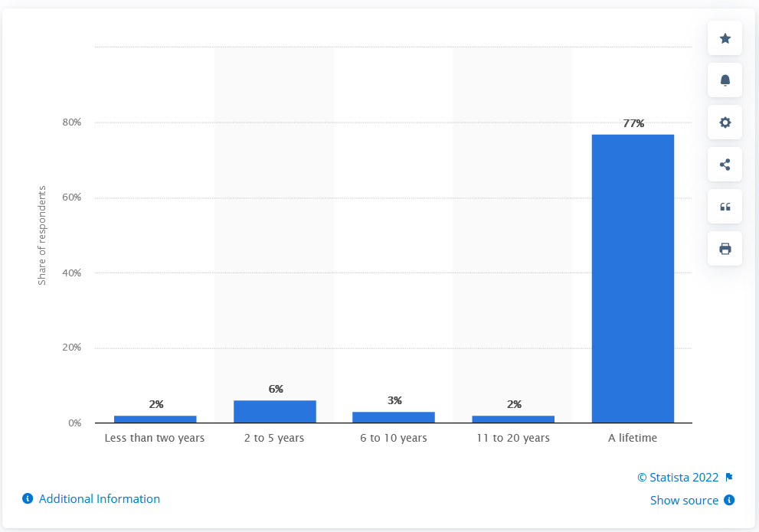
Task: Open chart settings gear icon
Action: pos(725,122)
